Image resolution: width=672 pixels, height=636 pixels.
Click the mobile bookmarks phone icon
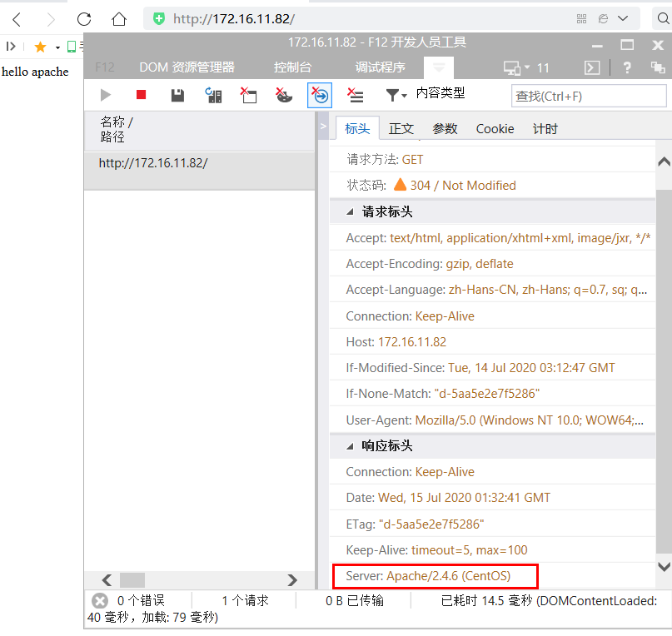point(72,47)
